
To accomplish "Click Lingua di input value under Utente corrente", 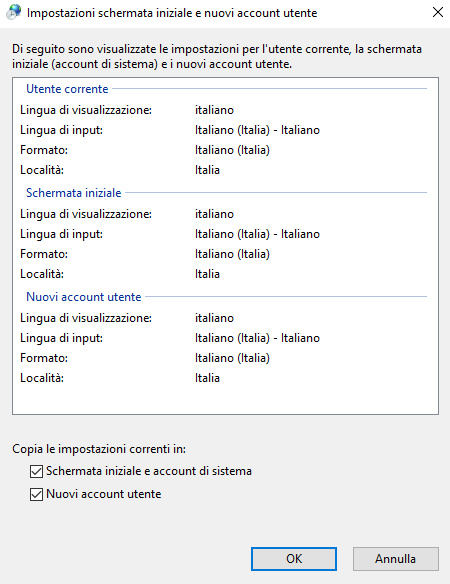I will tap(257, 130).
